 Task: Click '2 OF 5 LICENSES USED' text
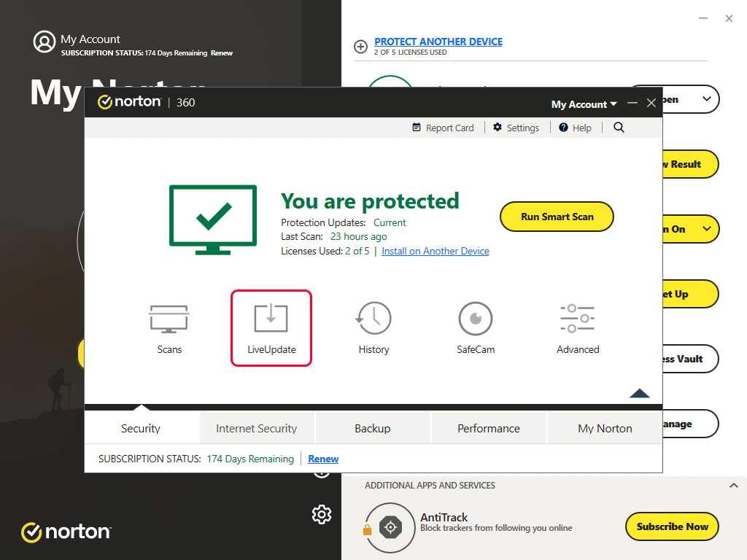pos(411,52)
